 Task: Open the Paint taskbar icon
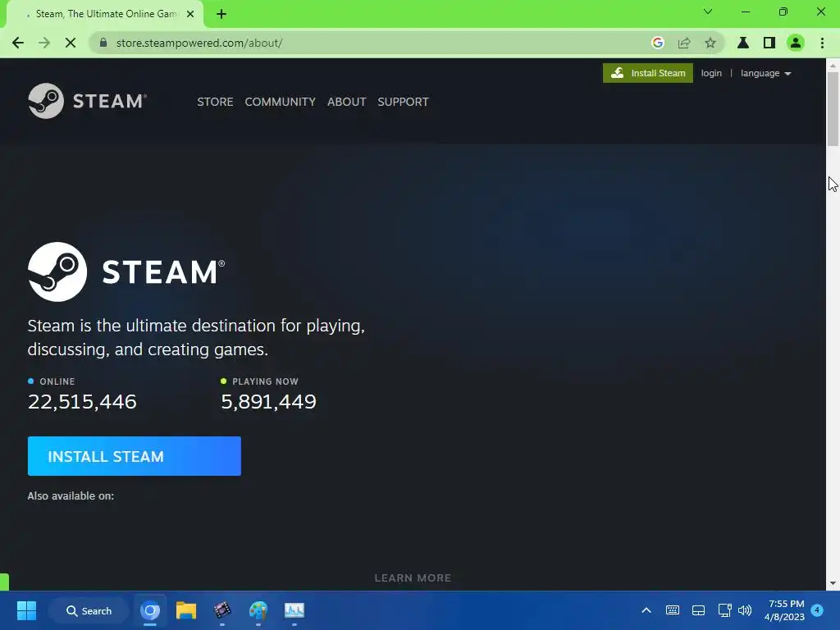pos(258,610)
